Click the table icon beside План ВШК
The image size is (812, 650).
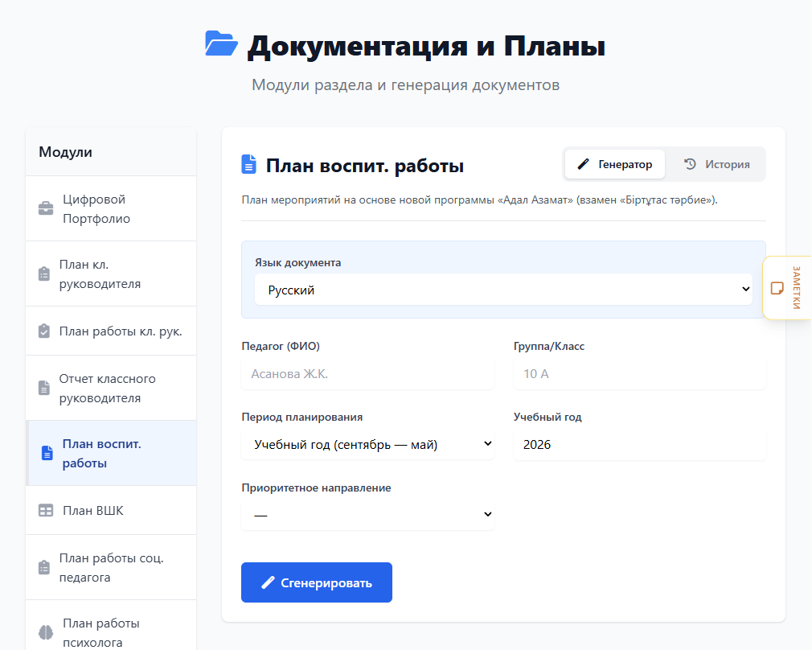pos(46,511)
